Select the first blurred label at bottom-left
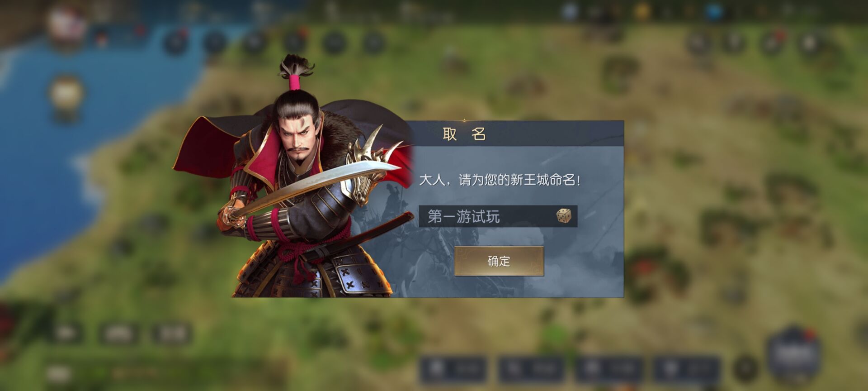Image resolution: width=868 pixels, height=391 pixels. [66, 334]
